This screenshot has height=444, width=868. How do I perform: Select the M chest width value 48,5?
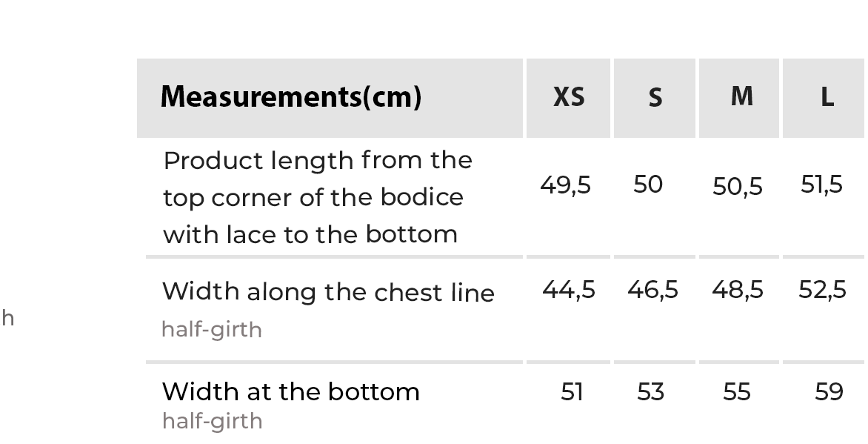pyautogui.click(x=737, y=289)
